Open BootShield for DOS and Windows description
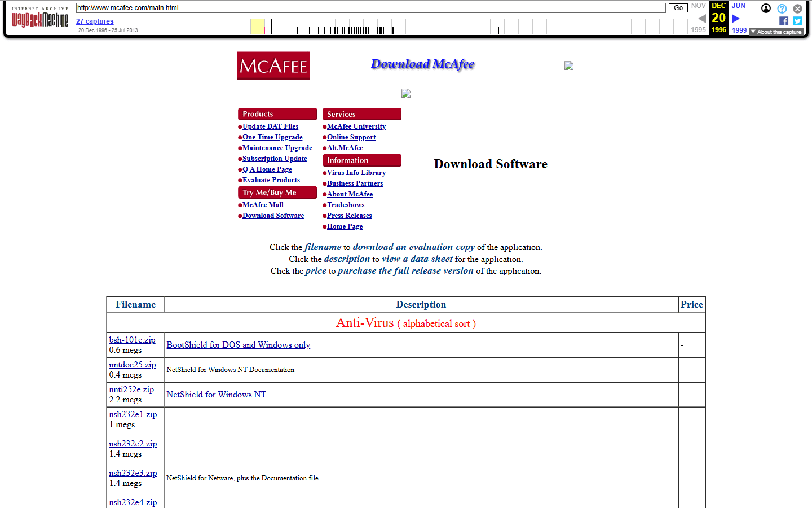The width and height of the screenshot is (812, 508). click(x=239, y=345)
